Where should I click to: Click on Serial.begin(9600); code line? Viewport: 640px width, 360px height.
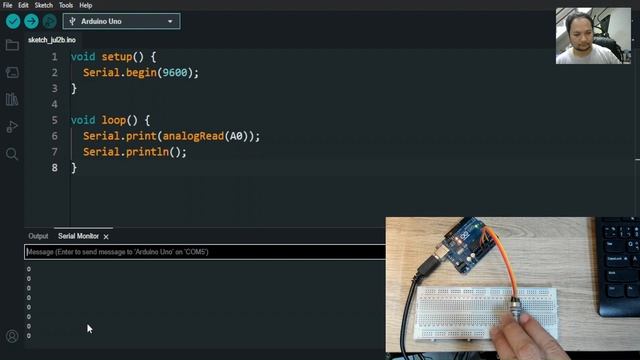[141, 73]
